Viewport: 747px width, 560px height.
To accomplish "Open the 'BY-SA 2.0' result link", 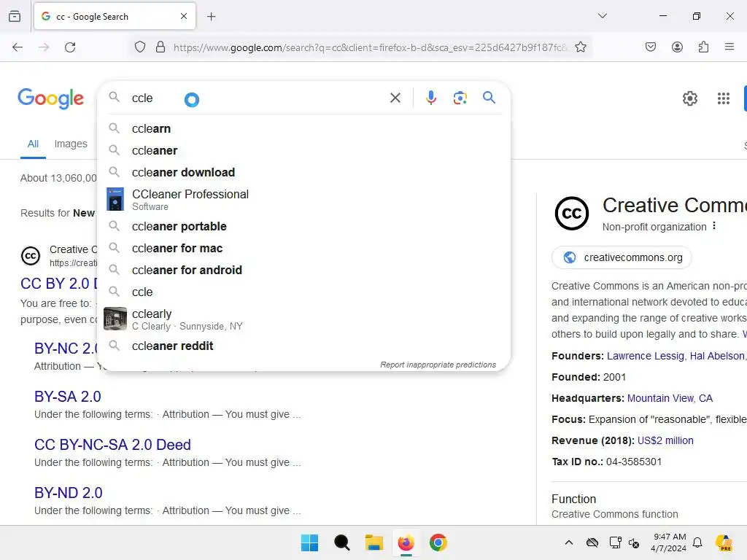I will (x=68, y=397).
